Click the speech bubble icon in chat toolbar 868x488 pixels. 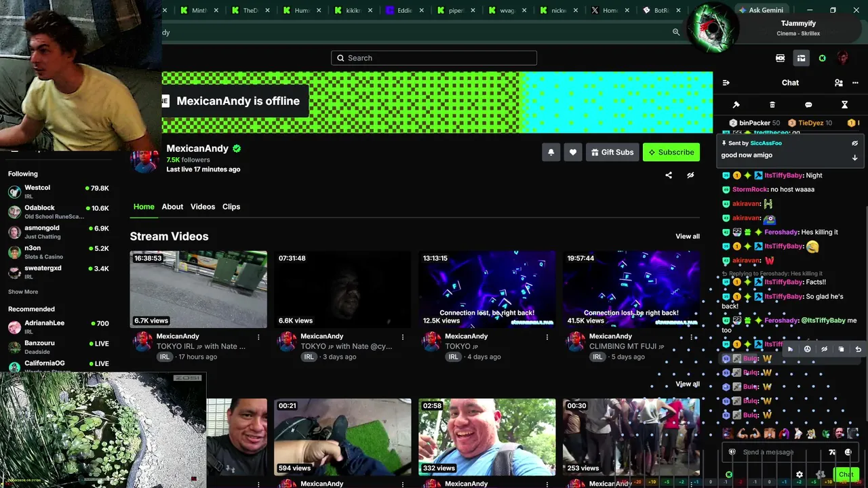(808, 105)
